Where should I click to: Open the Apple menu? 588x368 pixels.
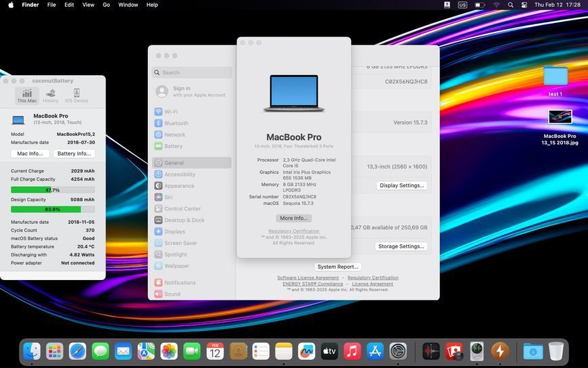click(x=11, y=5)
